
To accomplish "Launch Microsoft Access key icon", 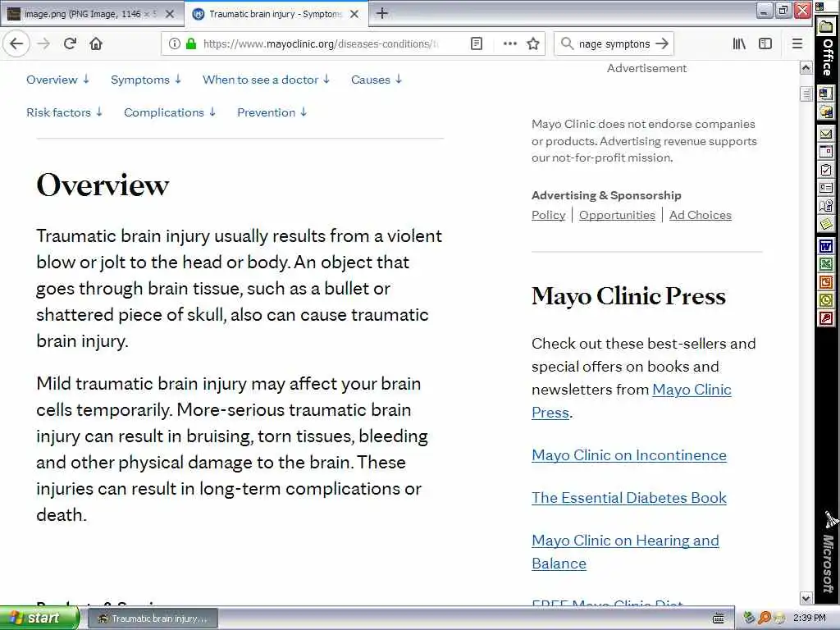I will pos(825,318).
